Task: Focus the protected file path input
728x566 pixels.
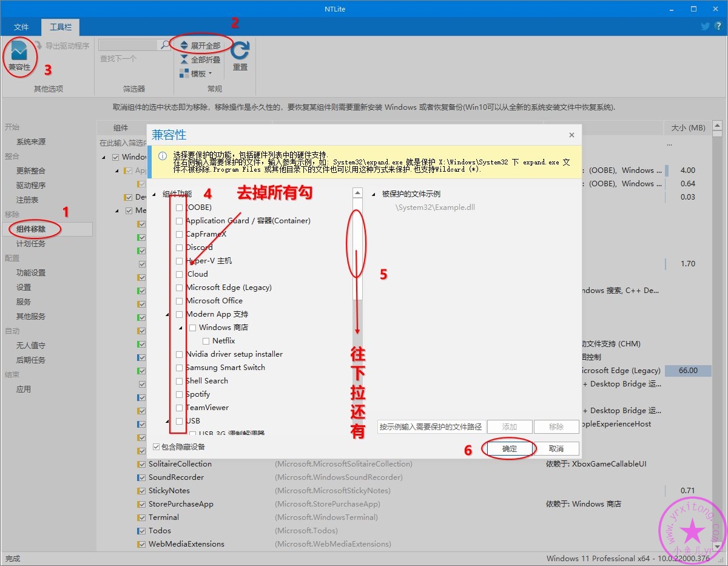Action: (431, 426)
